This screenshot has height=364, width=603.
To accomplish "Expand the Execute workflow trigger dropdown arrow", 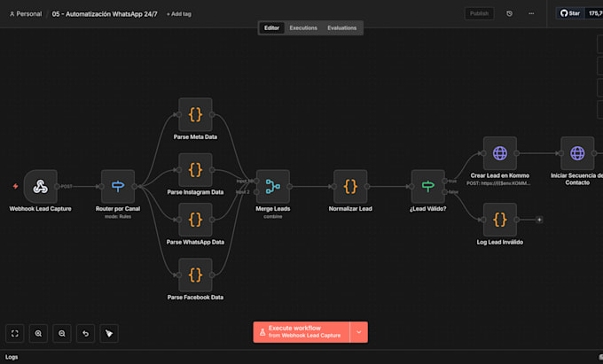I will [359, 332].
